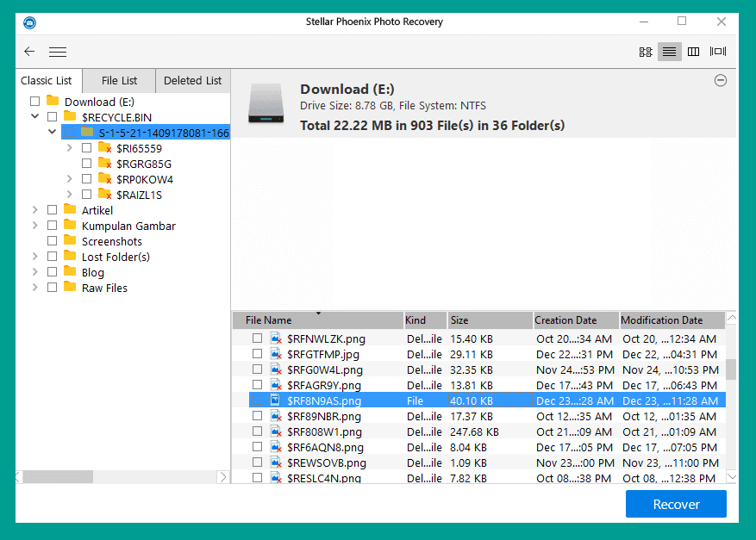
Task: Click the tree panel horizontal scrollbar thumb
Action: point(58,477)
